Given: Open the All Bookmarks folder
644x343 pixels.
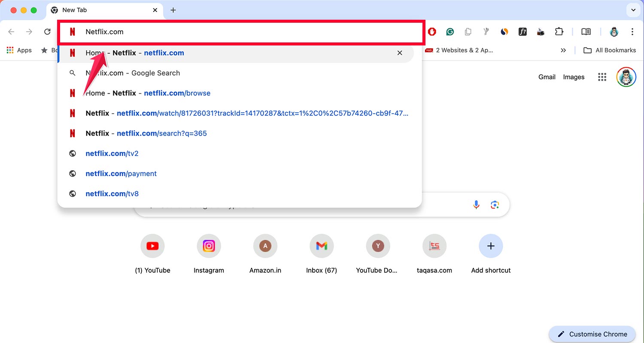Looking at the screenshot, I should 610,50.
